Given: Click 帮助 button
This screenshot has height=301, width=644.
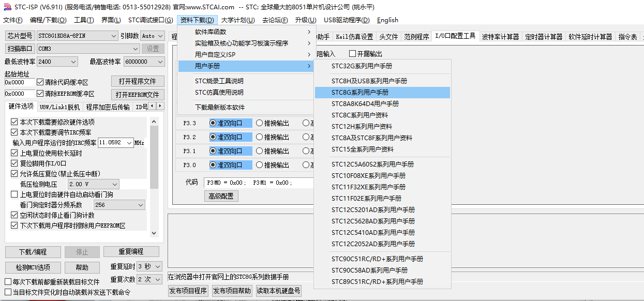Looking at the screenshot, I should pyautogui.click(x=82, y=267).
